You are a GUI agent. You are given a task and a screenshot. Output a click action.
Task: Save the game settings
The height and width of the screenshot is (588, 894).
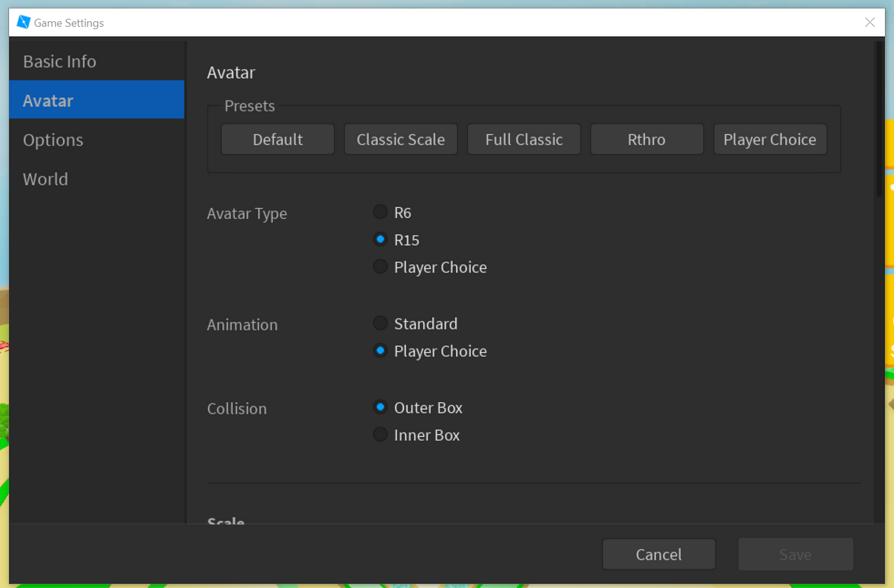pyautogui.click(x=795, y=554)
